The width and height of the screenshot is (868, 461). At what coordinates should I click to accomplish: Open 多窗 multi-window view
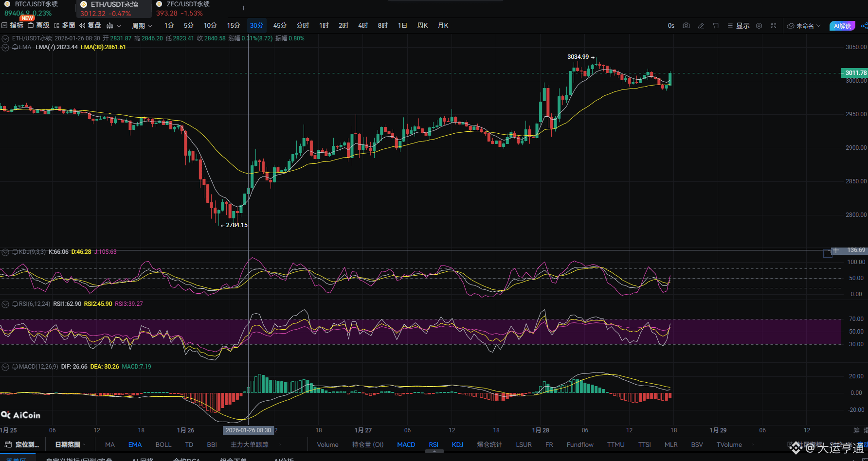coord(68,25)
